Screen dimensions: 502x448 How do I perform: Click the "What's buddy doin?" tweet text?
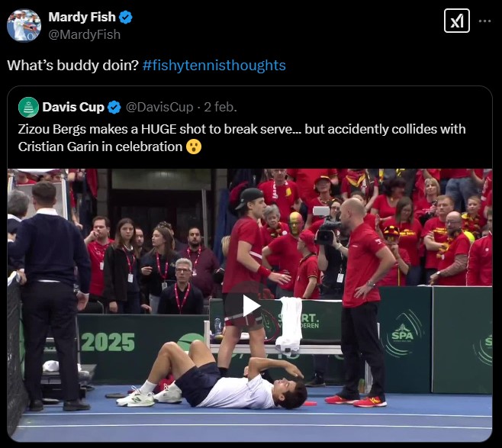click(x=72, y=66)
